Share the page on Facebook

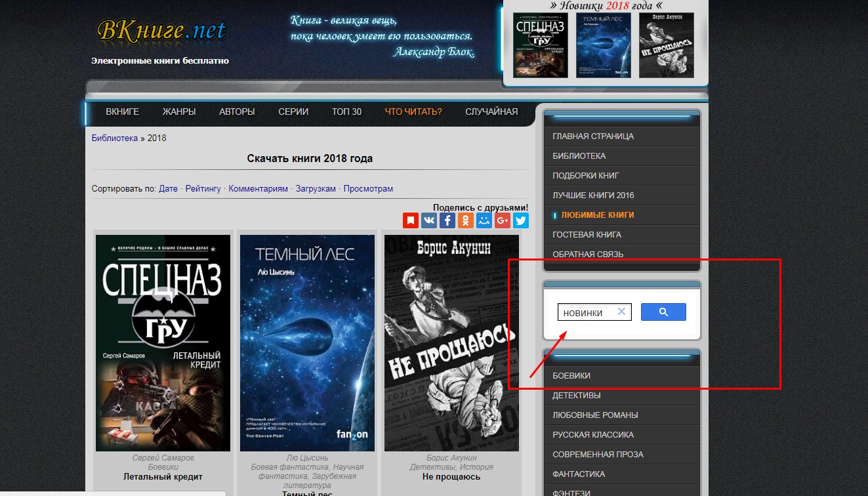coord(447,220)
